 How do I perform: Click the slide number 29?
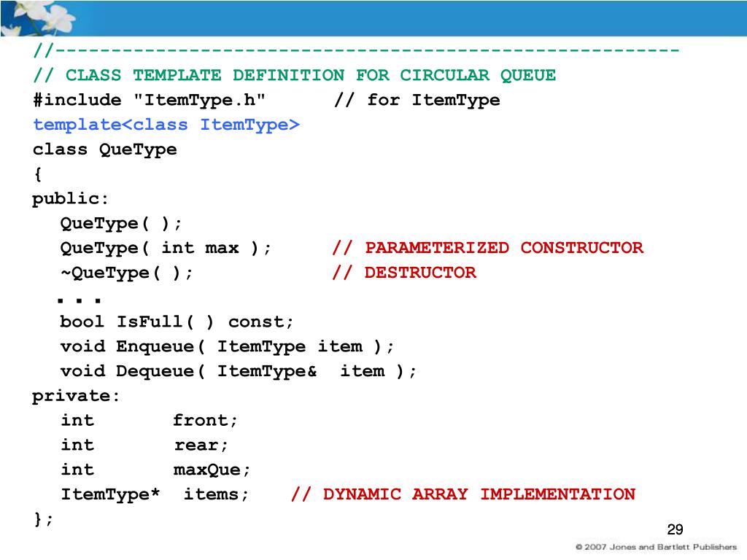pyautogui.click(x=675, y=529)
